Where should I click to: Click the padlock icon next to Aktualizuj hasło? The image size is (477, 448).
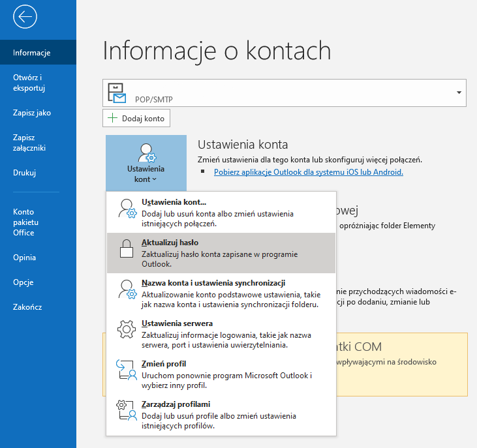(x=127, y=248)
